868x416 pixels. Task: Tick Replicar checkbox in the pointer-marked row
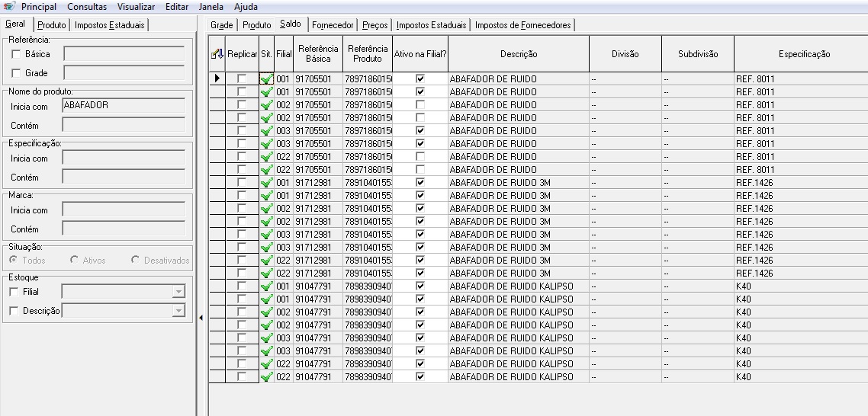click(242, 78)
